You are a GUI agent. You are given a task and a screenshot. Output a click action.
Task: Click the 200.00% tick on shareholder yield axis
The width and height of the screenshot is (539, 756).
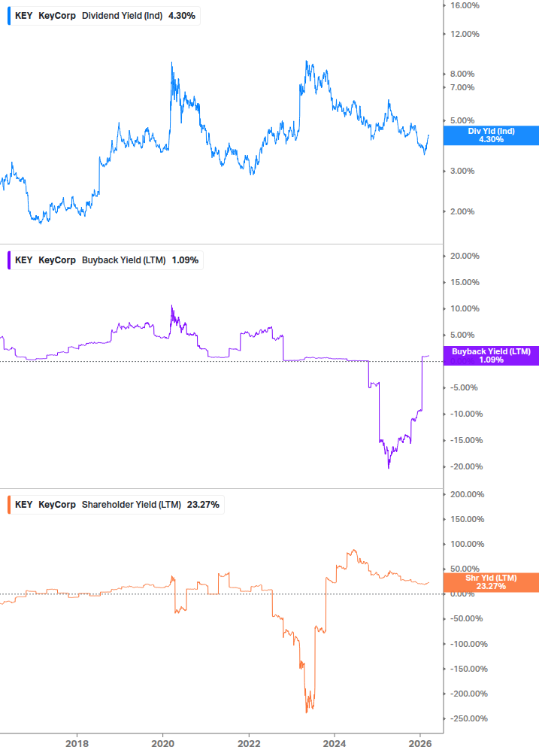pyautogui.click(x=468, y=495)
